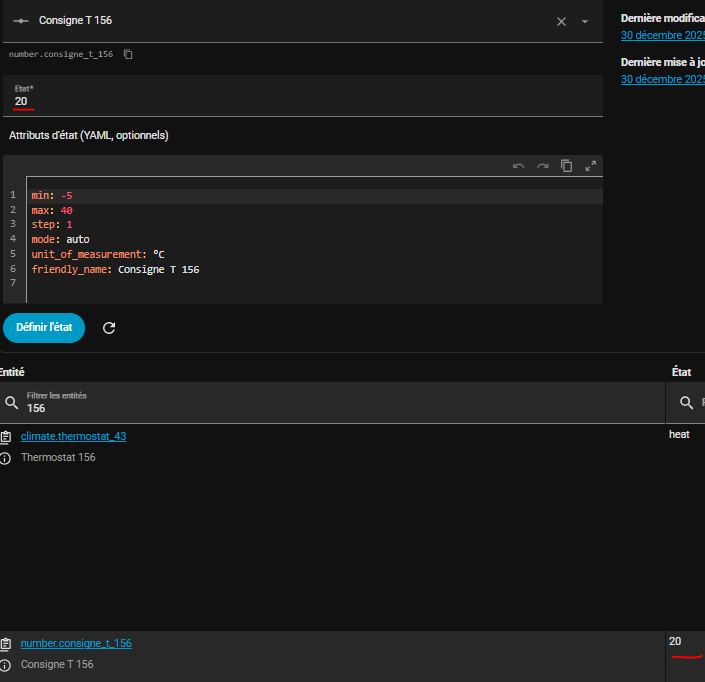705x682 pixels.
Task: Click the Filtrer les entités search field
Action: 330,402
